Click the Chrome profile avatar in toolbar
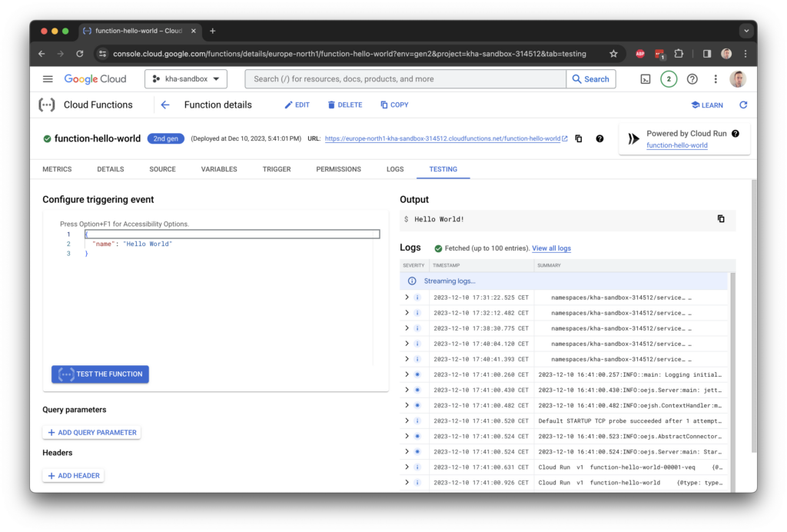The height and width of the screenshot is (532, 787). (726, 54)
